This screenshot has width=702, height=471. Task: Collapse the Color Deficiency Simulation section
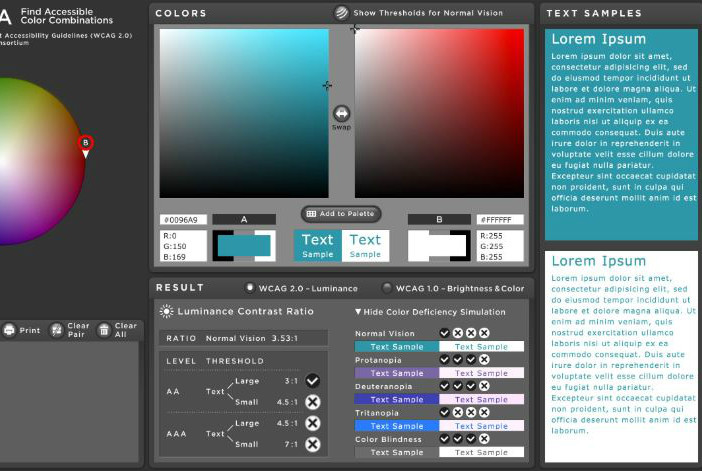click(359, 312)
